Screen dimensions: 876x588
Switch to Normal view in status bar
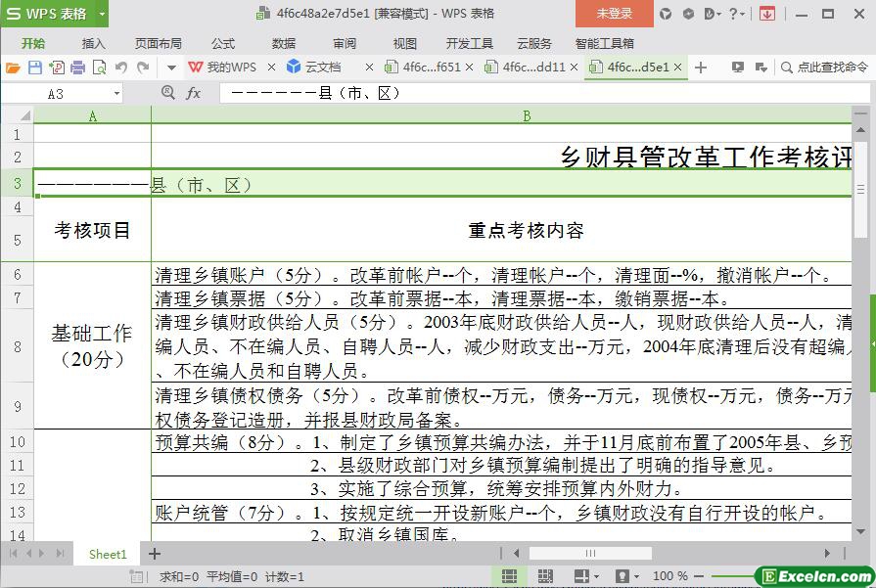pyautogui.click(x=509, y=576)
